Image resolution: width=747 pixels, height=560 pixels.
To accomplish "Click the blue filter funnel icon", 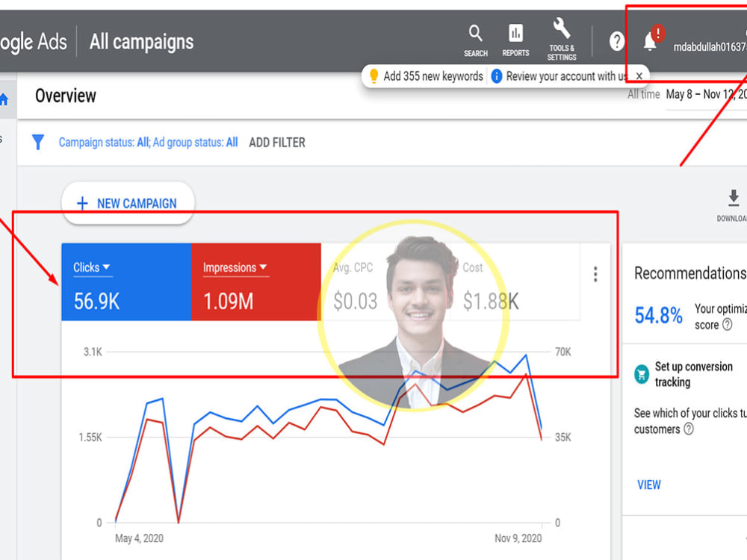I will (x=38, y=142).
